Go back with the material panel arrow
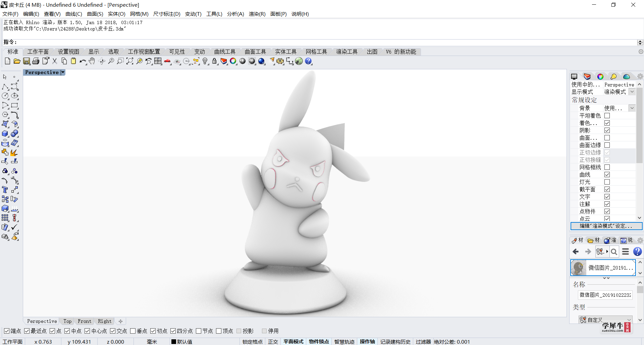 576,252
